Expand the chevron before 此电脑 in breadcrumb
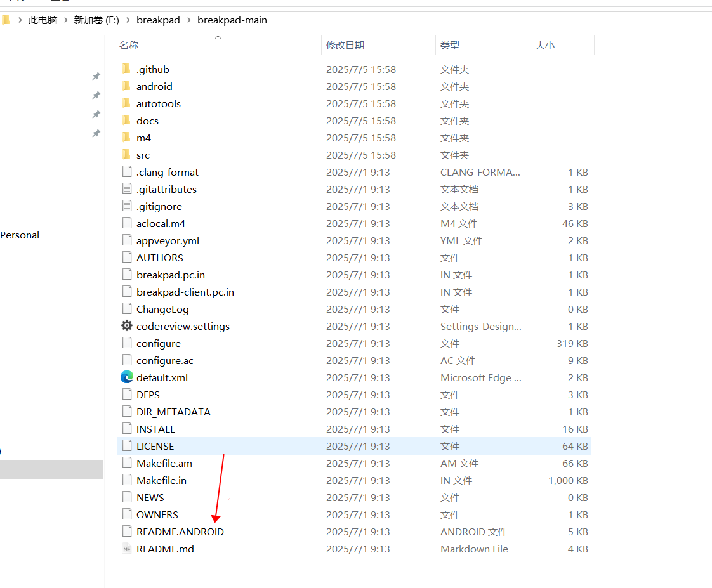712x588 pixels. [20, 20]
